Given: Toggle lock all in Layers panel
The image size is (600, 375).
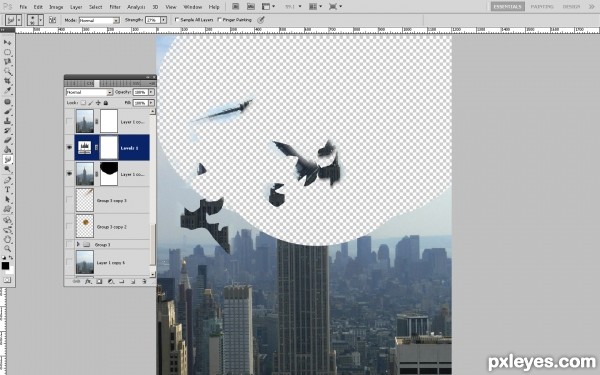Looking at the screenshot, I should coord(106,103).
